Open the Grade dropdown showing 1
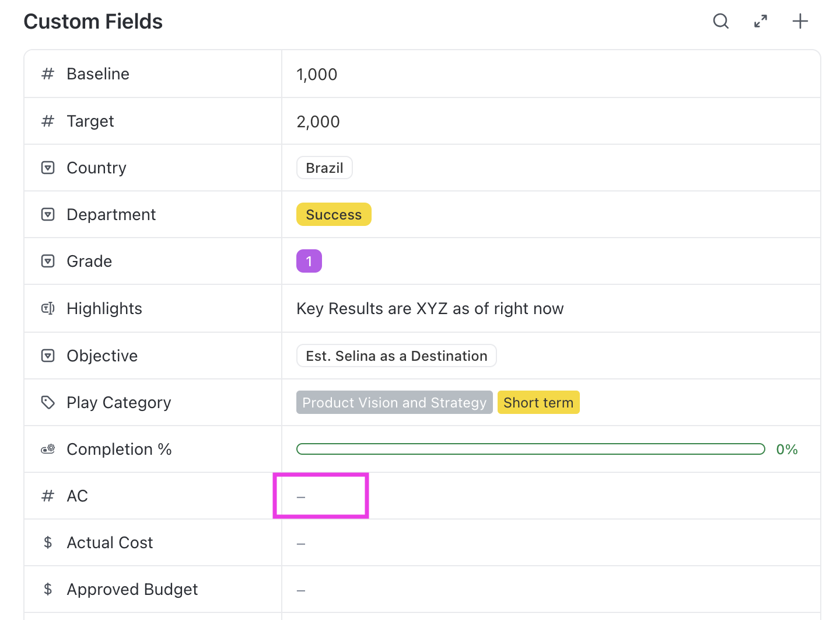The image size is (840, 620). [x=309, y=262]
